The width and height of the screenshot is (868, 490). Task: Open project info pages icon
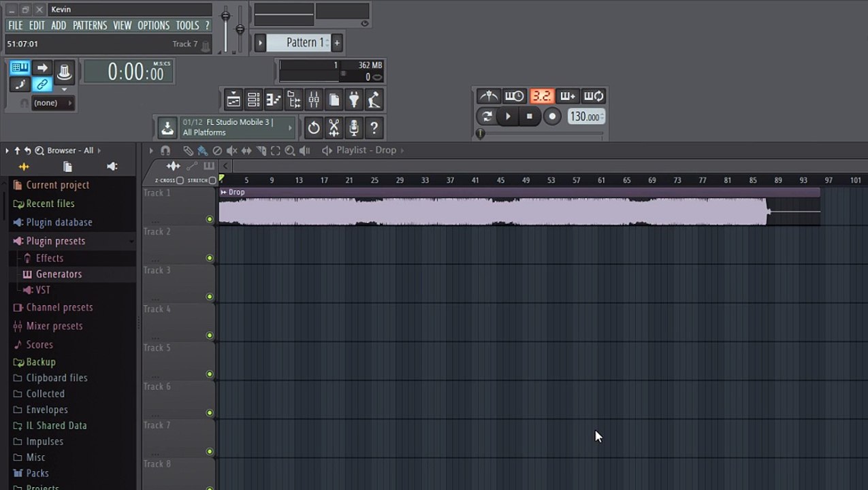pyautogui.click(x=334, y=100)
